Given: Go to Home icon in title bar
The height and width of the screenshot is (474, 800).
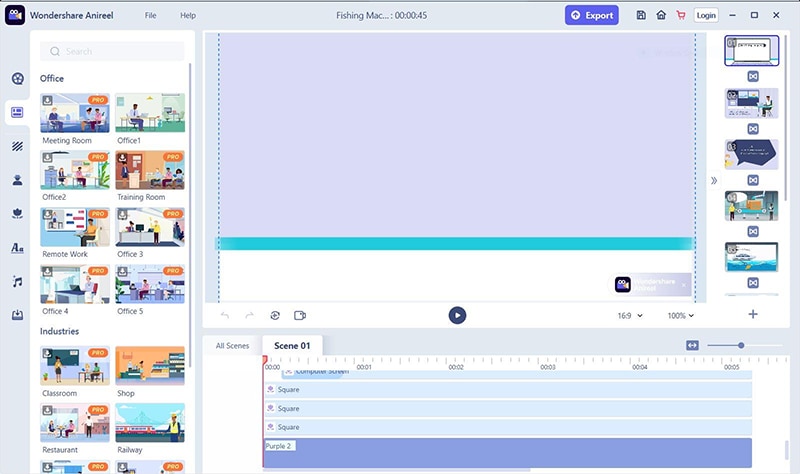Looking at the screenshot, I should pyautogui.click(x=661, y=15).
